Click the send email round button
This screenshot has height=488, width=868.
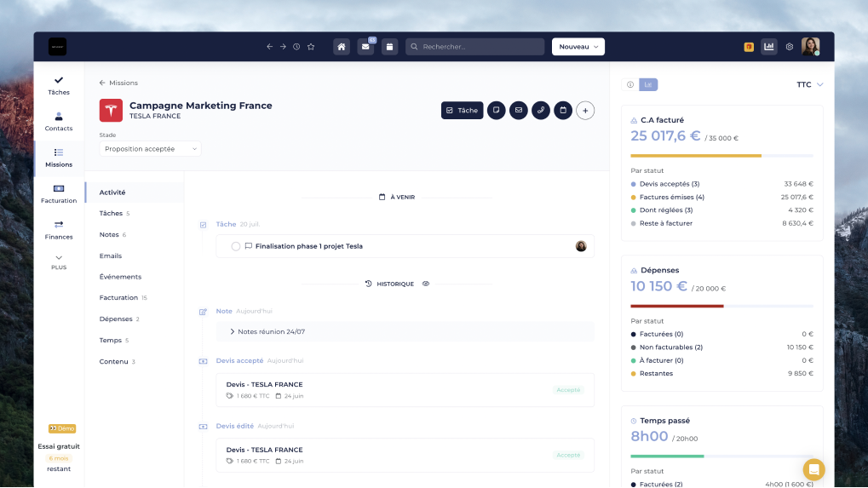click(x=519, y=111)
